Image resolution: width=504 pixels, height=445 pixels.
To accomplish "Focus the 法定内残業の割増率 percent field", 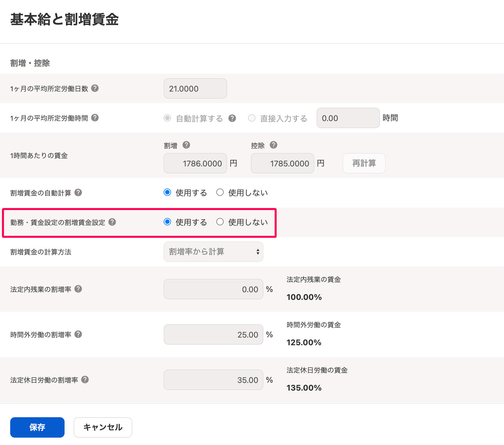I will pyautogui.click(x=213, y=289).
